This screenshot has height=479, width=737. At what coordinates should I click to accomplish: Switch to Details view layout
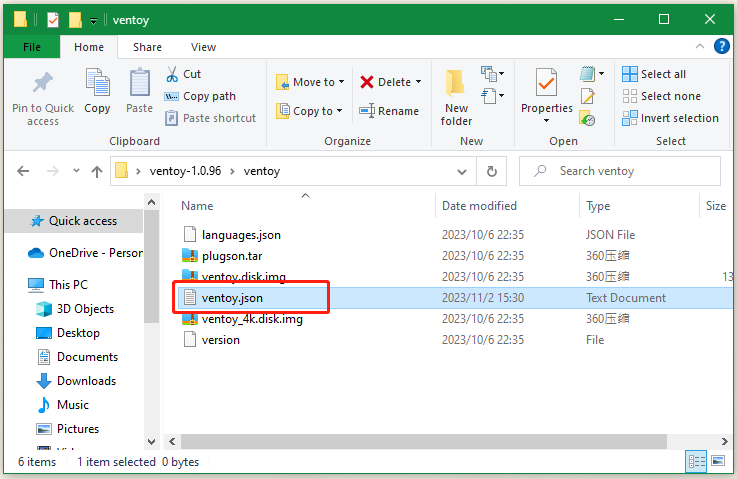pyautogui.click(x=696, y=461)
